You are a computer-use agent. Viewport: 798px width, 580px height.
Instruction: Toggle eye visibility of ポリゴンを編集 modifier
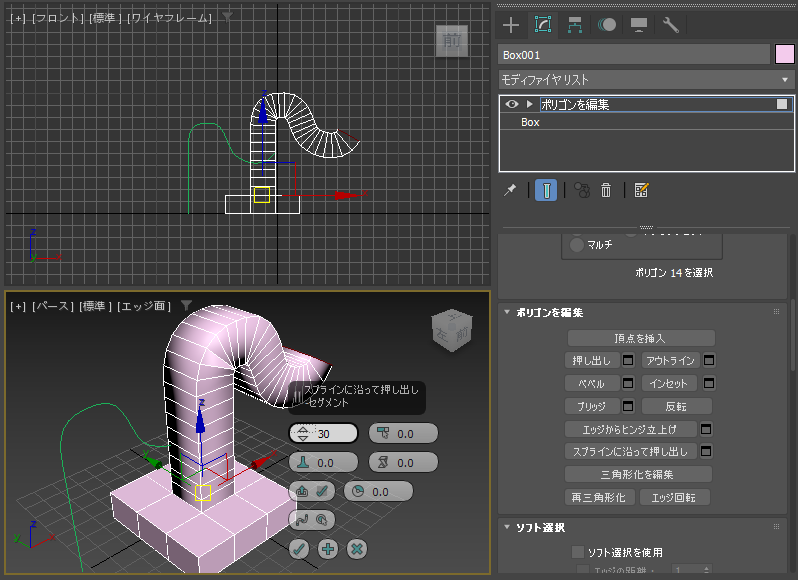512,104
